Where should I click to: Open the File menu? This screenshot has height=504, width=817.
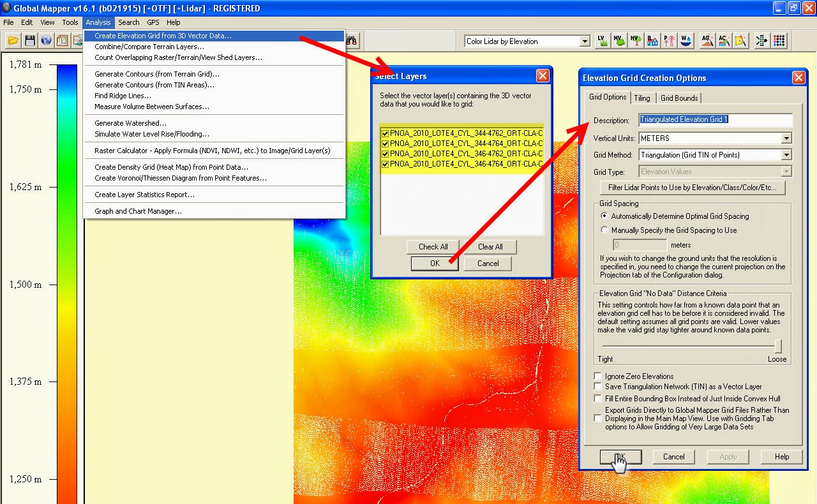tap(8, 22)
